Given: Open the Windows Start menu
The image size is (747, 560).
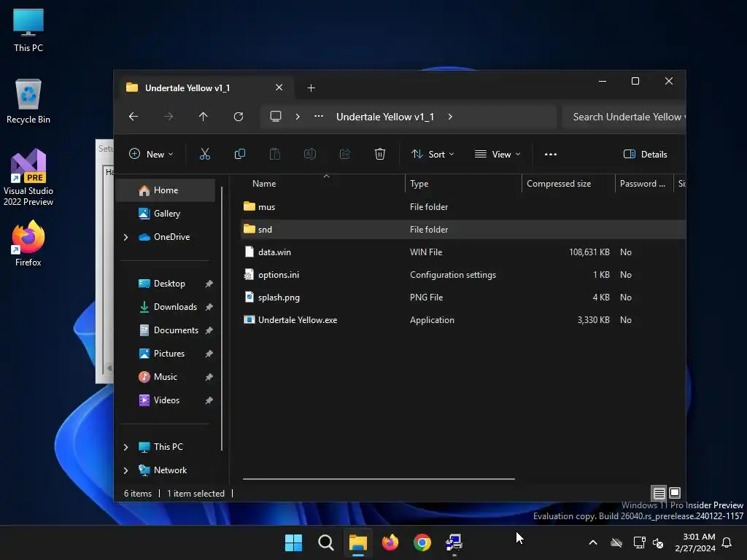Looking at the screenshot, I should click(x=293, y=542).
